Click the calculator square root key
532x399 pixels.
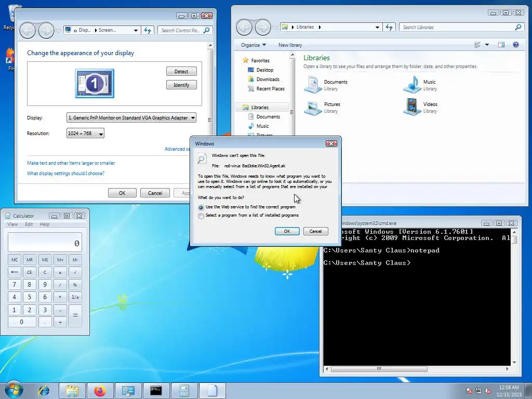(x=75, y=272)
